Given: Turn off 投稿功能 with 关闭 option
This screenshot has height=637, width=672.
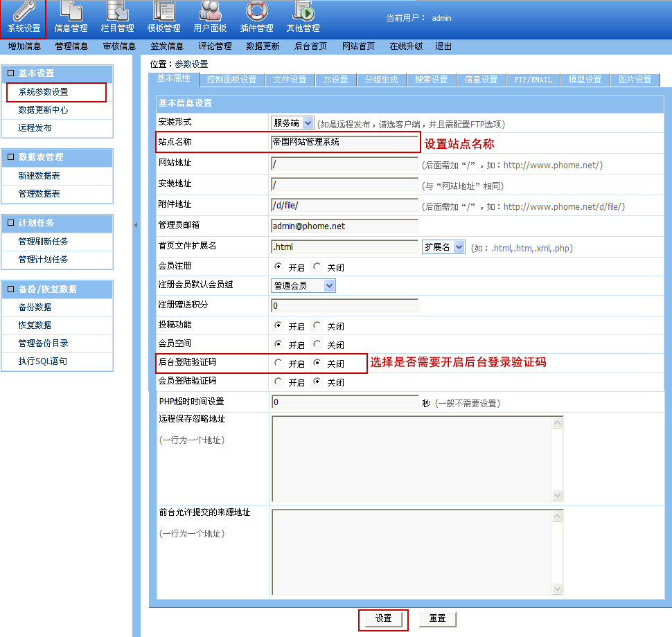Looking at the screenshot, I should pos(317,325).
